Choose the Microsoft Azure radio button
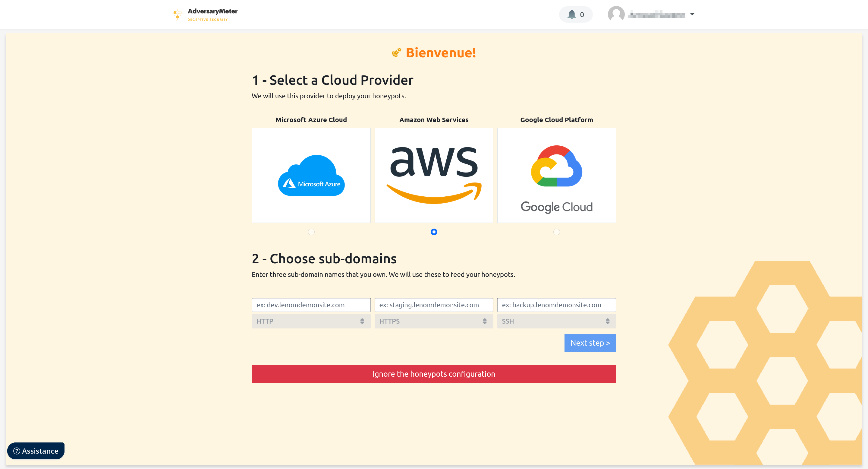868x469 pixels. (311, 232)
